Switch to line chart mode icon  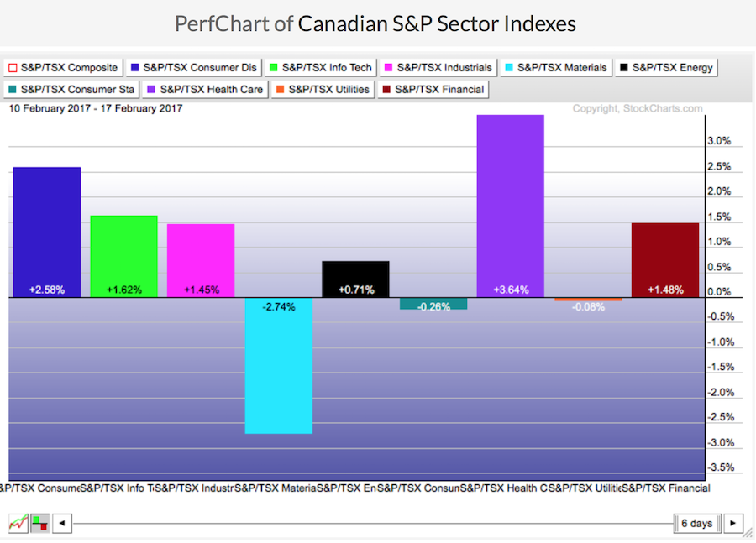(18, 523)
